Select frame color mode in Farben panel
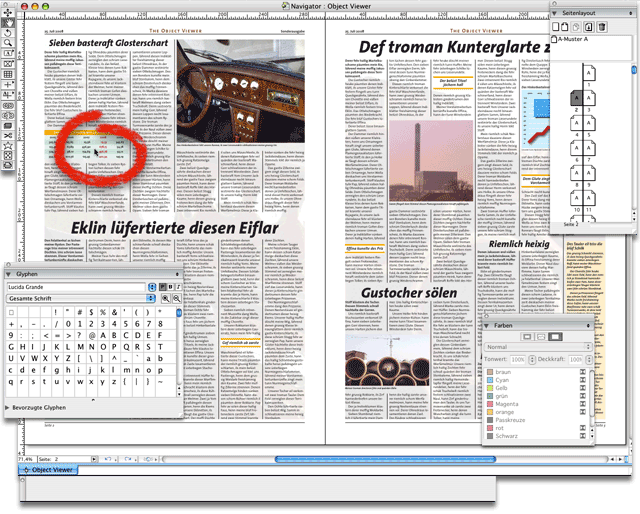This screenshot has width=640, height=514. [527, 337]
